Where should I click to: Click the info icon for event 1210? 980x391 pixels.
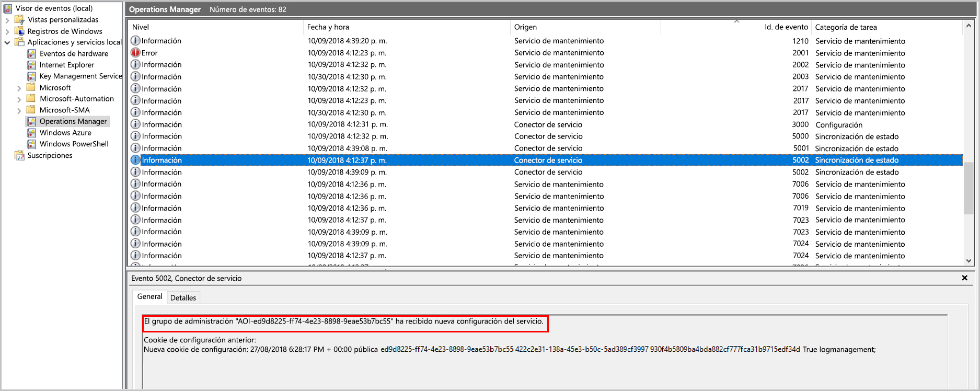[x=135, y=41]
